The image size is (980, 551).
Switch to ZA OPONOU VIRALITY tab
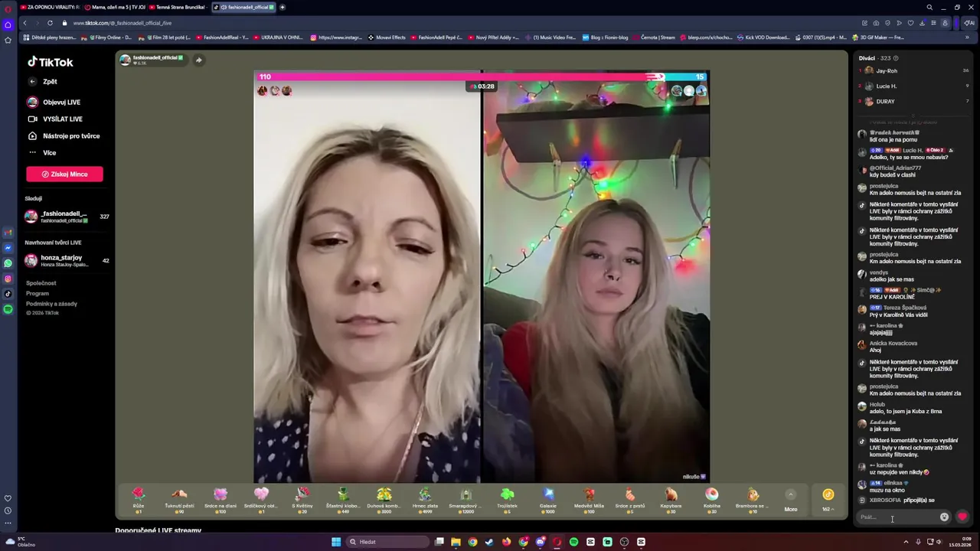click(50, 7)
